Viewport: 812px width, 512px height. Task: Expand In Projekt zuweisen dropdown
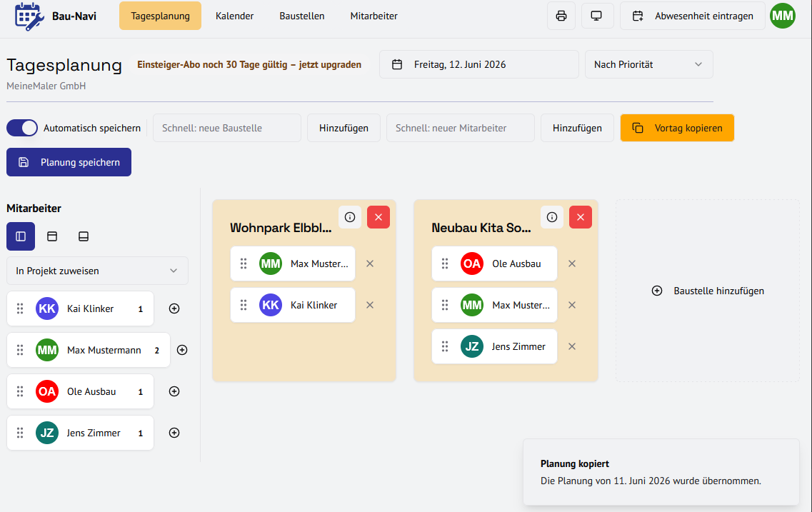click(97, 271)
